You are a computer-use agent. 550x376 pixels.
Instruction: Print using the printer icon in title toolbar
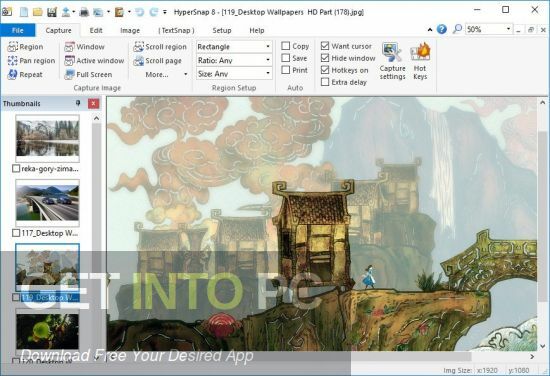[84, 12]
